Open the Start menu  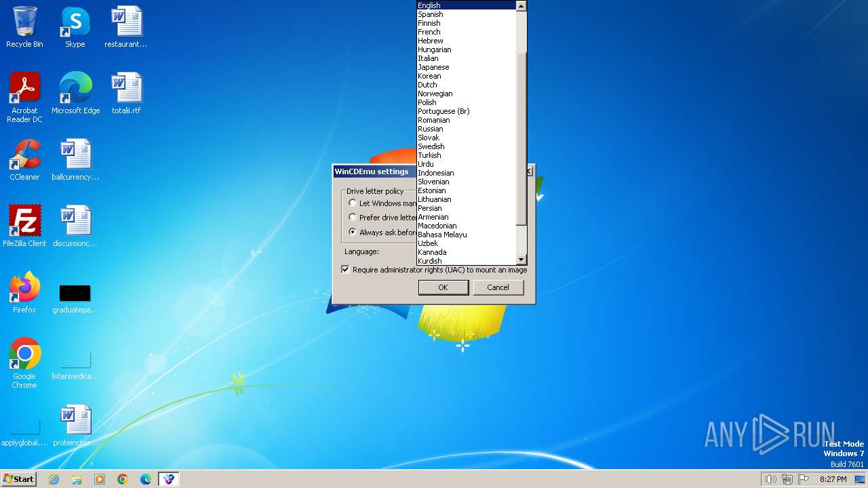coord(18,479)
